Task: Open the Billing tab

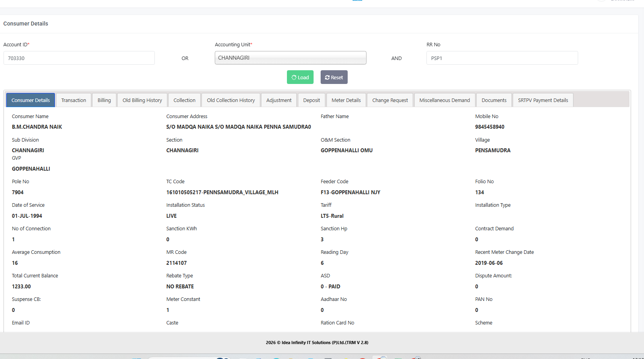Action: [104, 100]
